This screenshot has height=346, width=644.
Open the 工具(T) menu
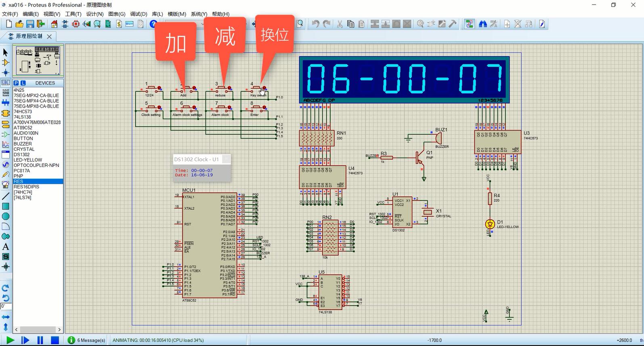pos(73,14)
